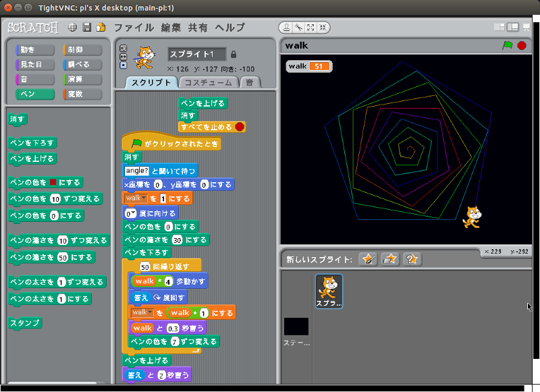
Task: Open the 編集 menu
Action: coord(171,28)
